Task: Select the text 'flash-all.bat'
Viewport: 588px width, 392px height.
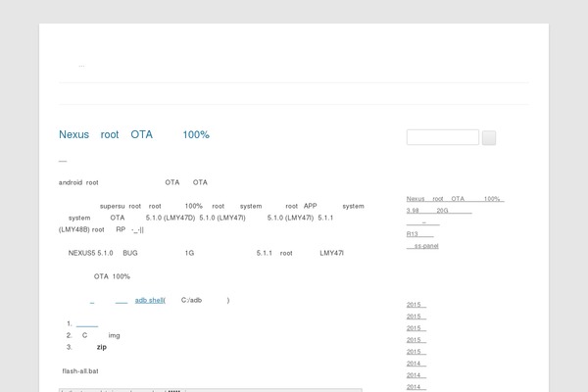Action: [80, 371]
